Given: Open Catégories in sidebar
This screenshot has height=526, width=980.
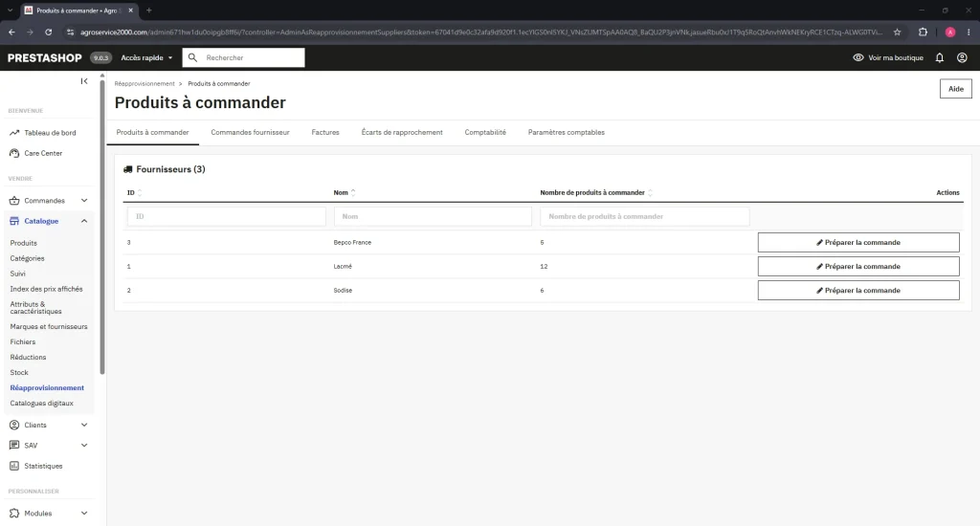Looking at the screenshot, I should pos(27,258).
